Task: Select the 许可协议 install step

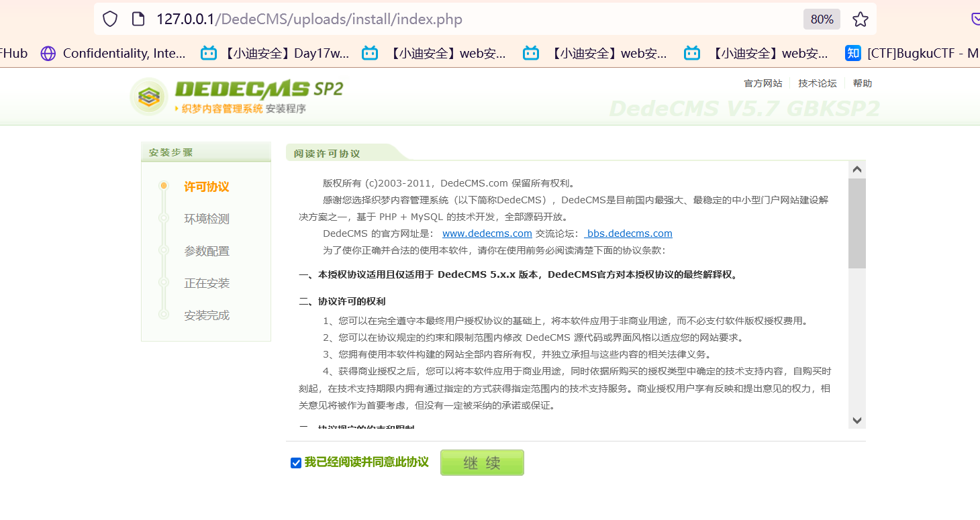Action: pyautogui.click(x=207, y=187)
